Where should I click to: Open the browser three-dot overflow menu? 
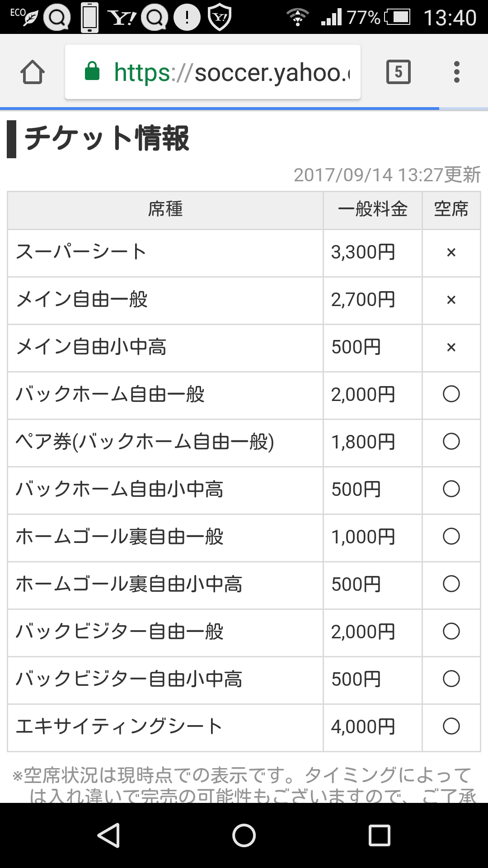tap(456, 72)
